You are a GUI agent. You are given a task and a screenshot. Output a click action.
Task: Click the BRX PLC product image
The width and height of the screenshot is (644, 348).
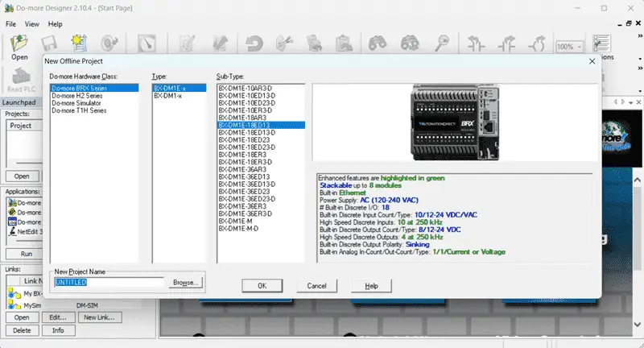pyautogui.click(x=455, y=122)
